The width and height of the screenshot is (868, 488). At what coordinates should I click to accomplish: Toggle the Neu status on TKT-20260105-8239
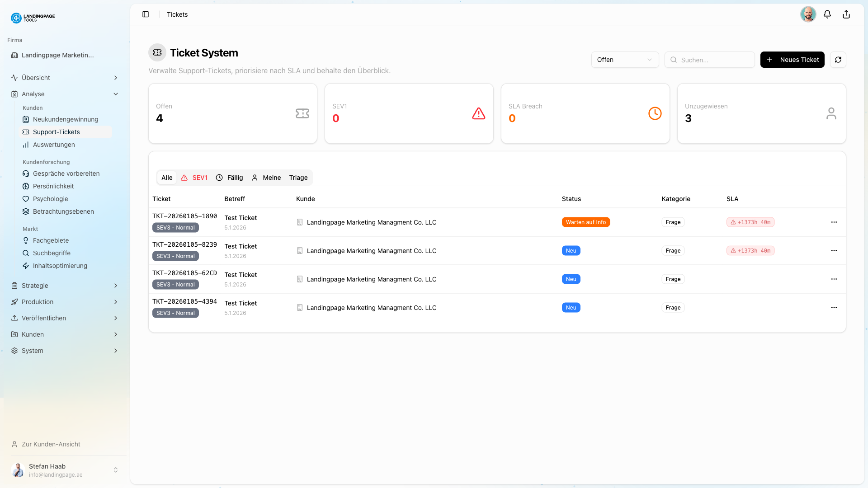571,250
